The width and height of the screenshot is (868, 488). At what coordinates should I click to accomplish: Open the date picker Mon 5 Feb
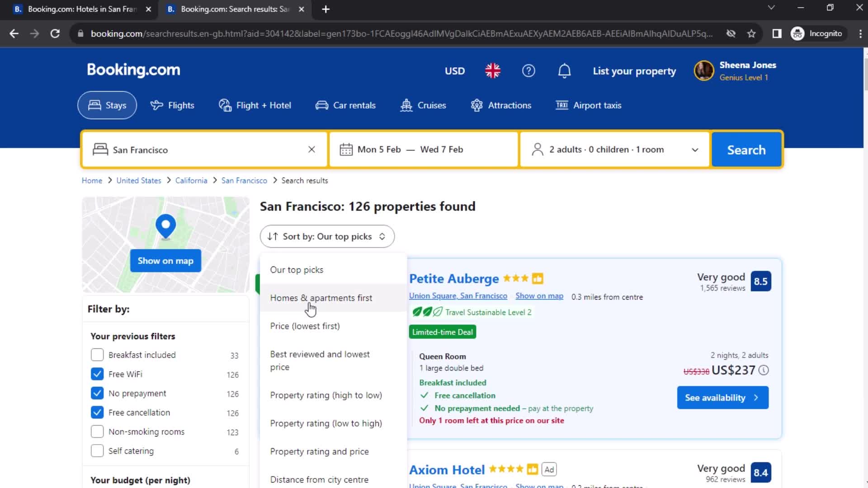click(x=379, y=150)
